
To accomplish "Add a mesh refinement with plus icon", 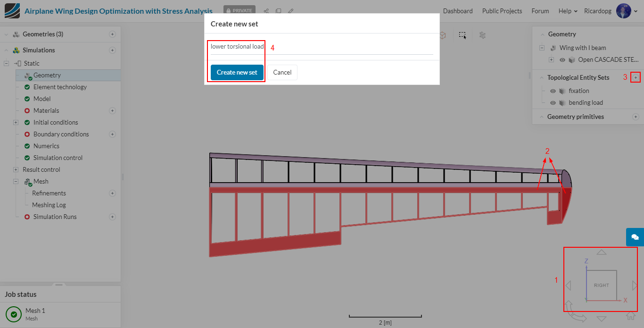I will [x=112, y=193].
